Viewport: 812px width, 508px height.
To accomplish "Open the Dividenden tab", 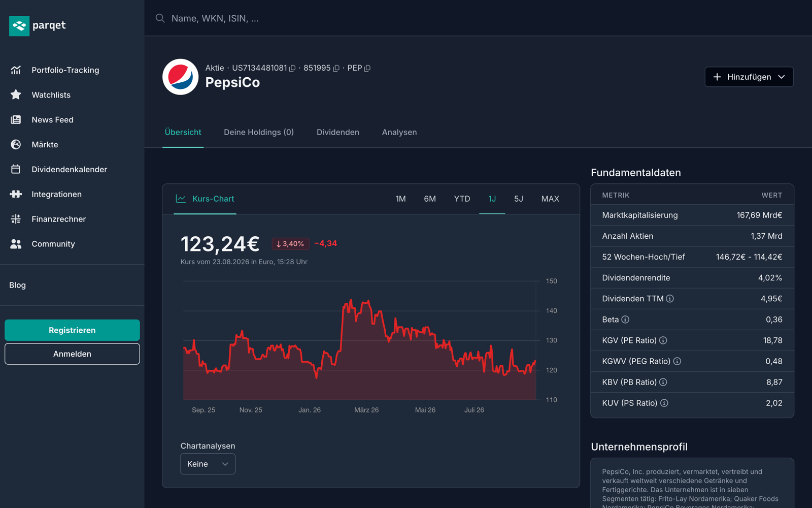I will coord(338,132).
